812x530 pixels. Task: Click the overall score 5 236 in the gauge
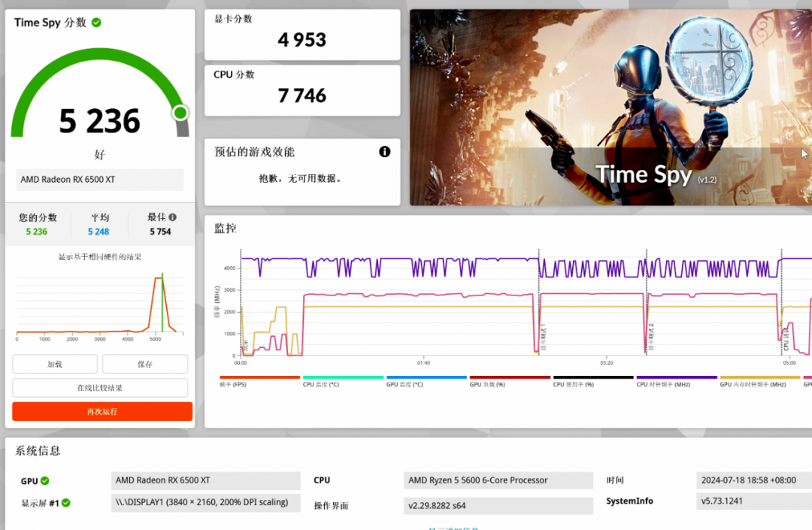coord(99,120)
